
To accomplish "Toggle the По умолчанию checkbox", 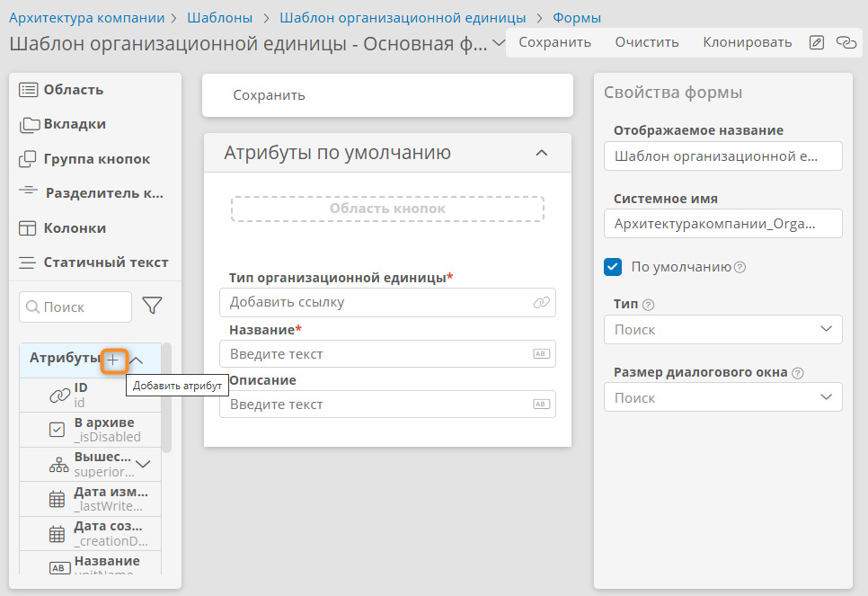I will coord(613,267).
